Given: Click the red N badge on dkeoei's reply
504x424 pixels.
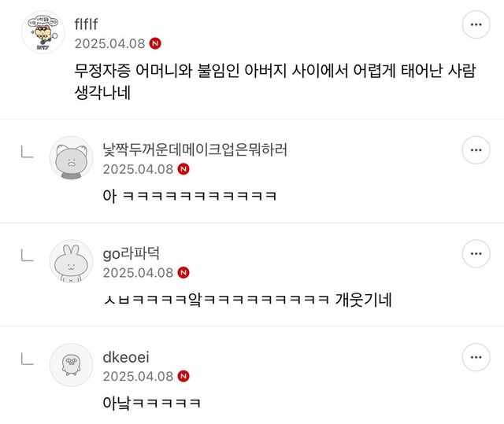Looking at the screenshot, I should [x=183, y=376].
